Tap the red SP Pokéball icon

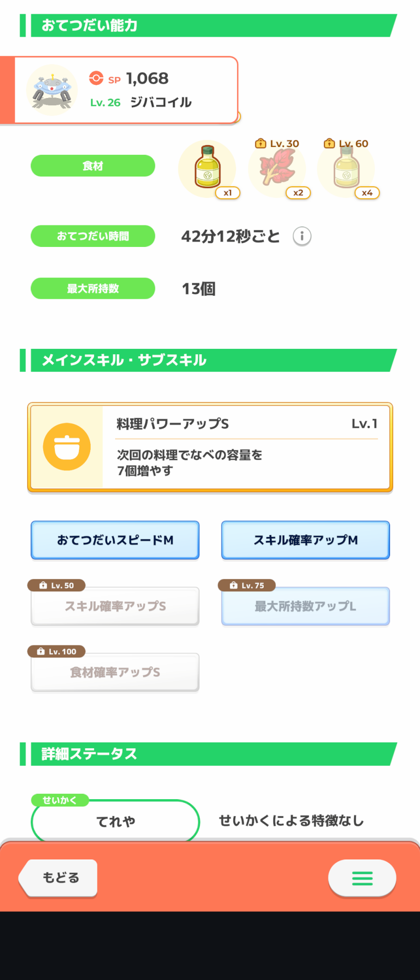[x=97, y=78]
